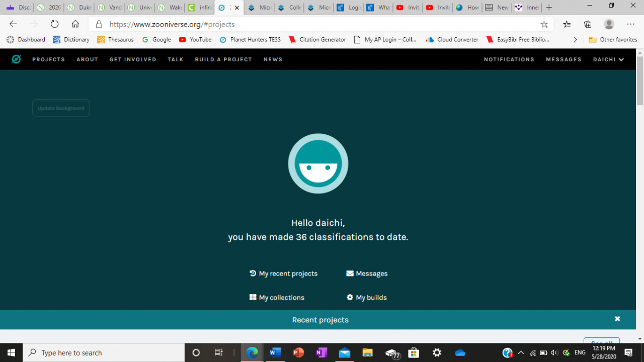This screenshot has height=362, width=644.
Task: Open Settings gear in the taskbar
Action: coord(437,352)
